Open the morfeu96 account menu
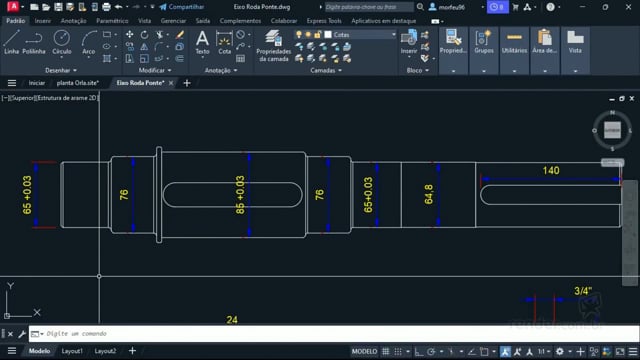This screenshot has height=360, width=640. coord(452,7)
